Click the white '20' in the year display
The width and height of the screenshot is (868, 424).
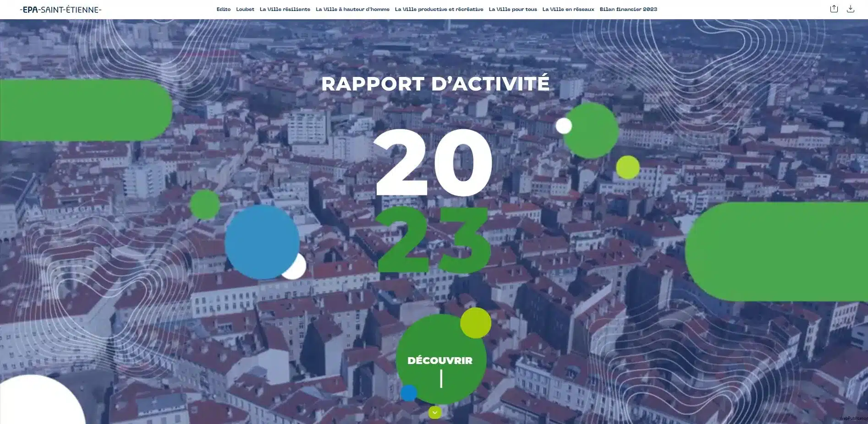[434, 163]
